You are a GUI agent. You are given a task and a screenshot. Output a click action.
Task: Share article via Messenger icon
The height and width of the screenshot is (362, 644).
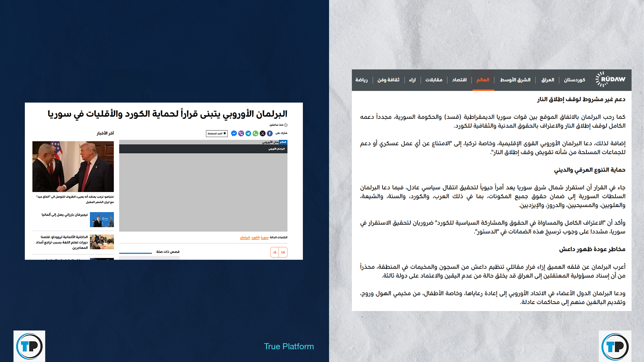click(x=234, y=133)
